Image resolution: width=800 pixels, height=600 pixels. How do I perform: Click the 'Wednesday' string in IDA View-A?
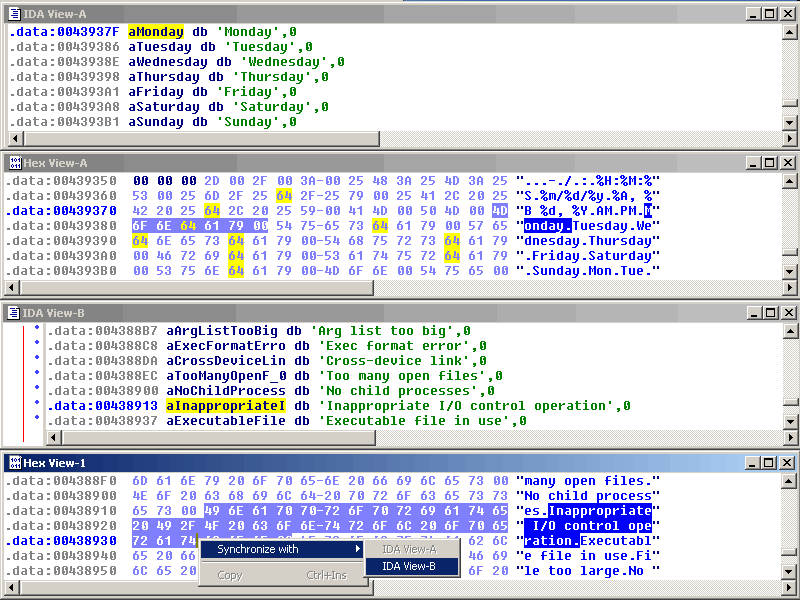coord(284,62)
